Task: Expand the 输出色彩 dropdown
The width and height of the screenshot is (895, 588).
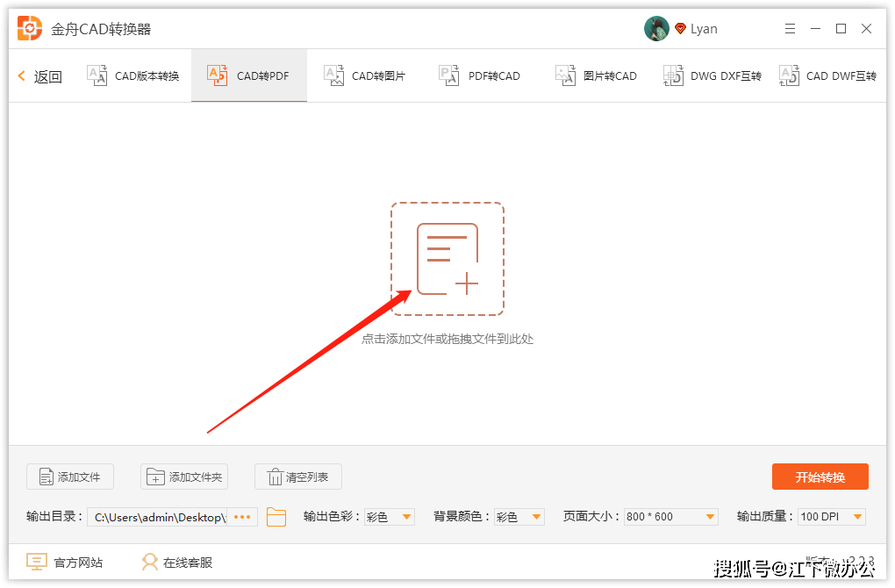Action: pos(390,517)
